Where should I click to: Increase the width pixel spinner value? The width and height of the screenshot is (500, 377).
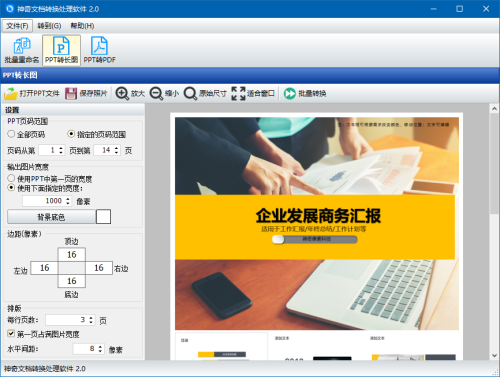pyautogui.click(x=68, y=199)
